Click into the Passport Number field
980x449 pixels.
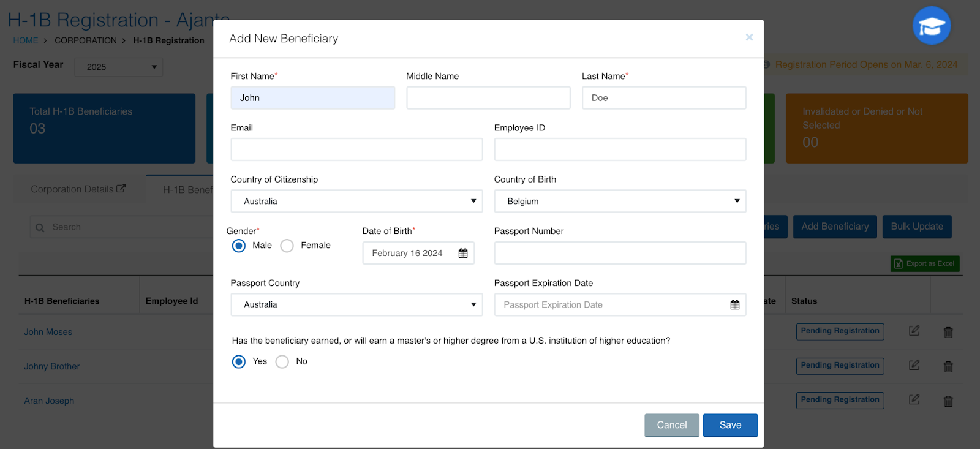[x=620, y=253]
